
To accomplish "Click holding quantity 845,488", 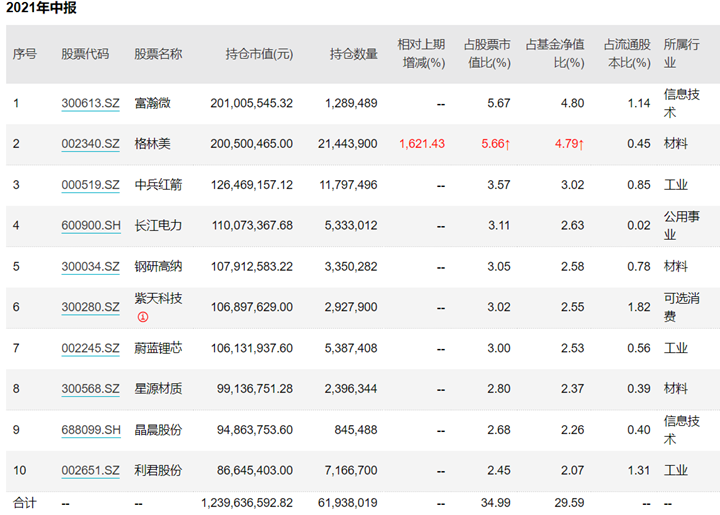I will point(356,430).
